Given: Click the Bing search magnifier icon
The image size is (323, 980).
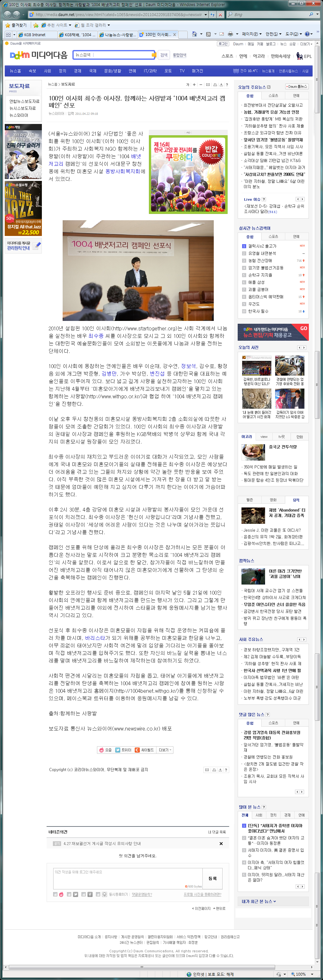Looking at the screenshot, I should 311,14.
